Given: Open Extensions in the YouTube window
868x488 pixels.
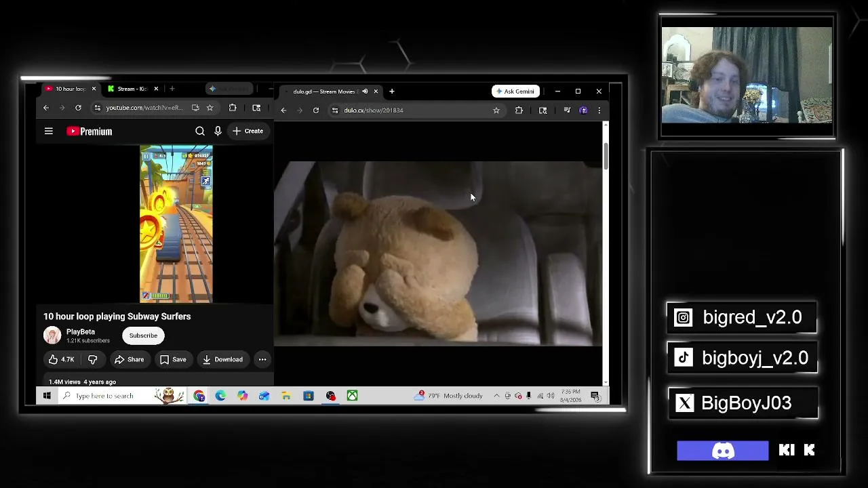Looking at the screenshot, I should [x=233, y=108].
